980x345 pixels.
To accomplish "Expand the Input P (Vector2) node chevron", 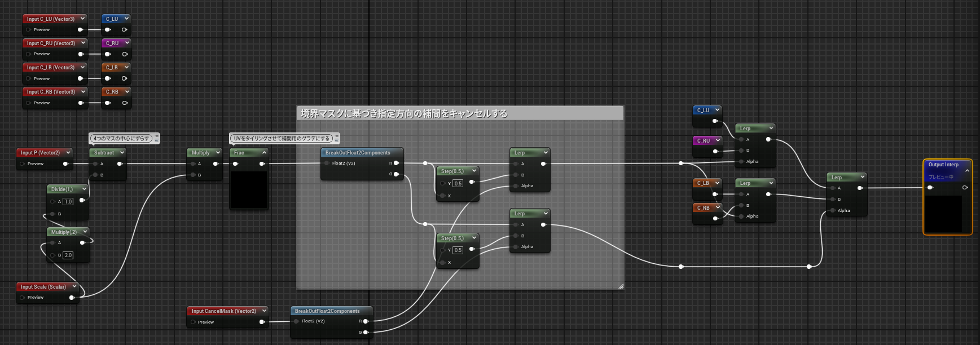I will [68, 152].
